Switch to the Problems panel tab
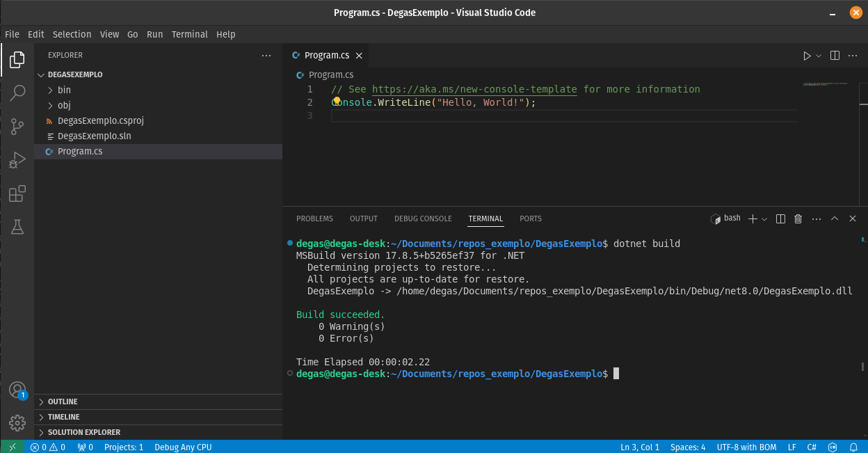868x453 pixels. tap(314, 218)
